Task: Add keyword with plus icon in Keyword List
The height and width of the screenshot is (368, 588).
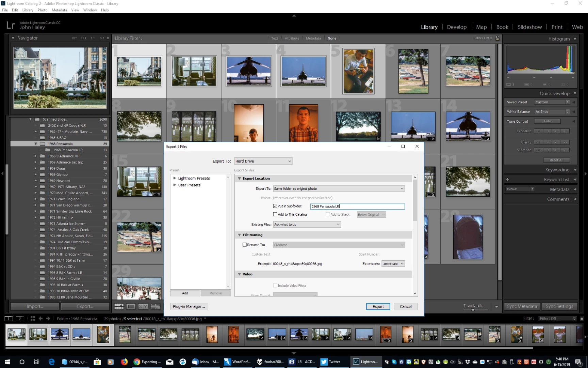Action: click(507, 180)
